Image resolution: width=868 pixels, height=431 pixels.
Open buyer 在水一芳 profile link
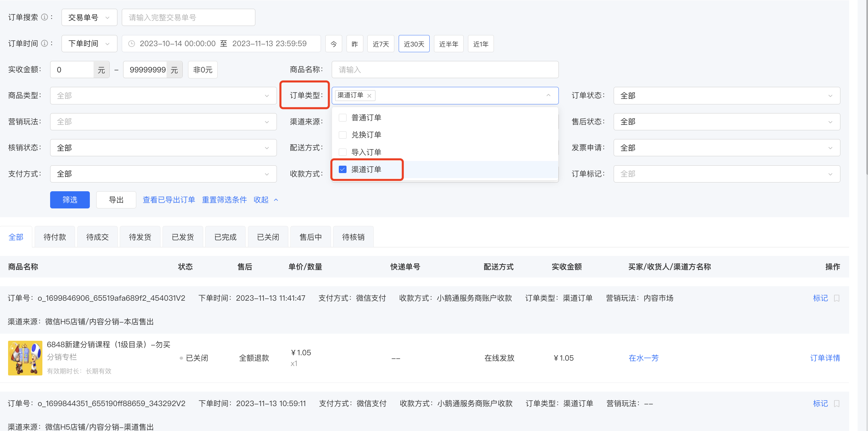click(x=644, y=358)
